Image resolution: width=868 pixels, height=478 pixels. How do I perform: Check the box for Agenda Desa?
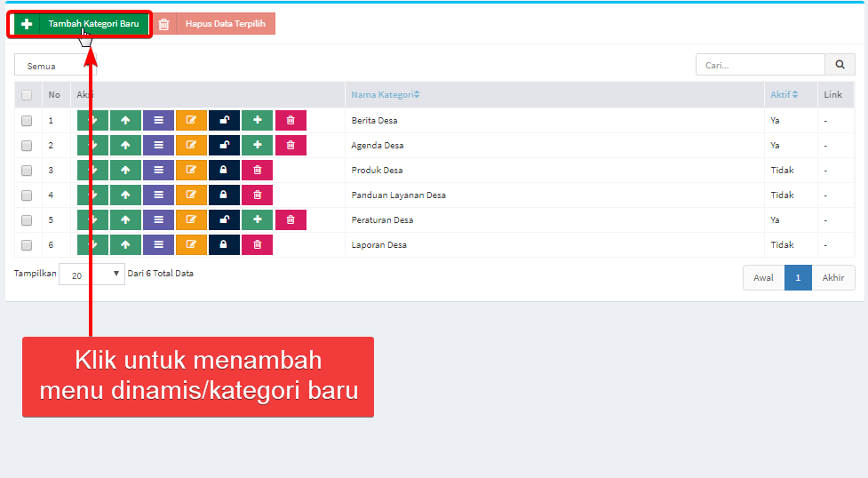27,146
